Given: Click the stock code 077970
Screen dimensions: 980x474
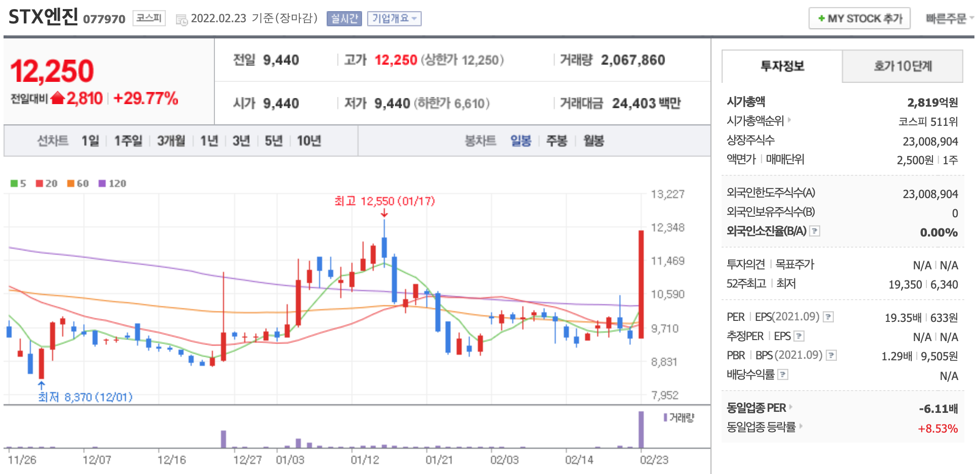Looking at the screenshot, I should pyautogui.click(x=104, y=19).
